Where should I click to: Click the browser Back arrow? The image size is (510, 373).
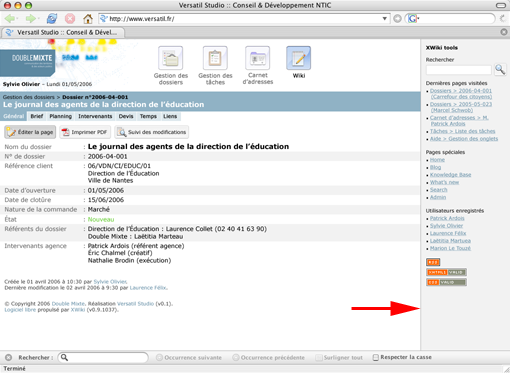pyautogui.click(x=9, y=18)
